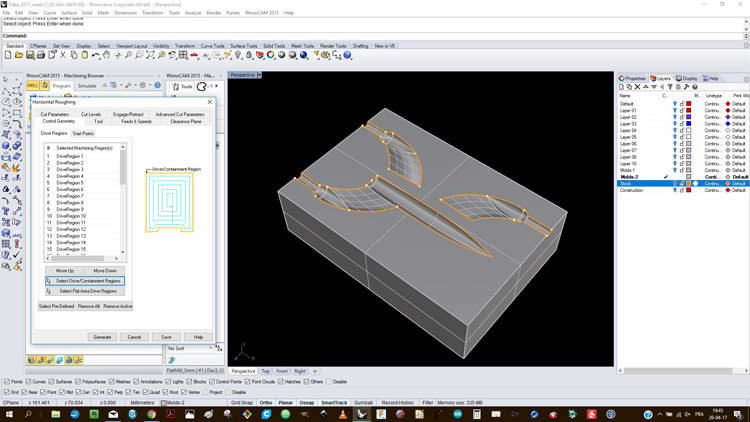This screenshot has width=750, height=422.
Task: Click the New Layer icon in Layers panel
Action: tap(621, 87)
